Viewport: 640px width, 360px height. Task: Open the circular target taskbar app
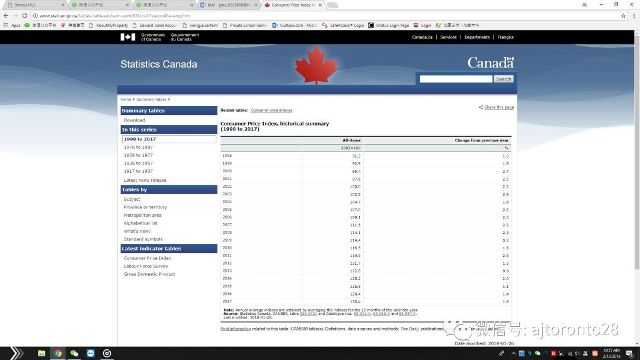point(107,353)
